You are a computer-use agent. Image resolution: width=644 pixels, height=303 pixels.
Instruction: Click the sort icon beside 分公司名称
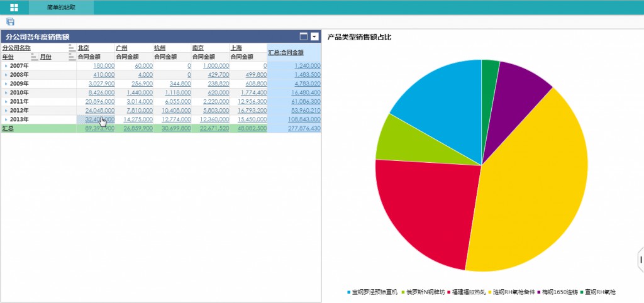pos(72,48)
